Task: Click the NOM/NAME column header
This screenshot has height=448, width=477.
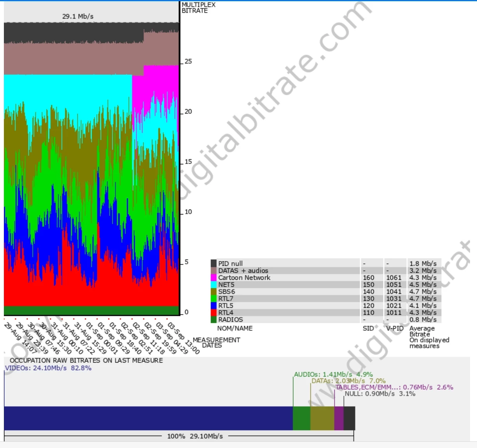Action: click(235, 328)
